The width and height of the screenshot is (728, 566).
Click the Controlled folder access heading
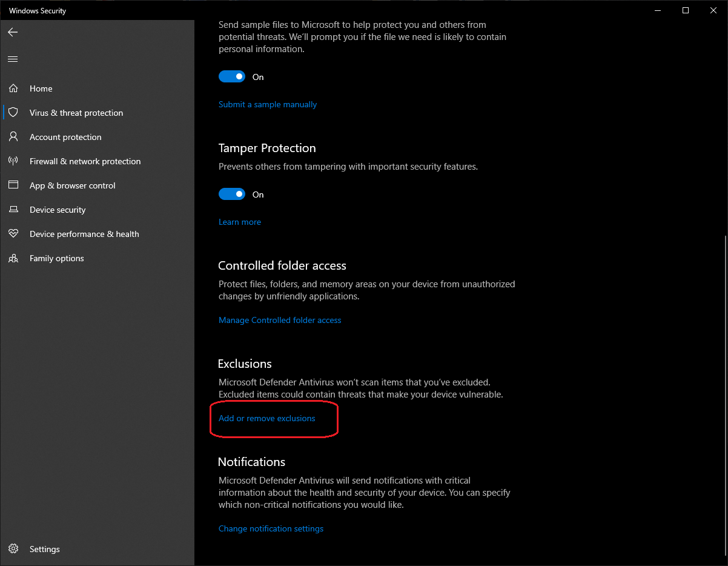click(282, 265)
